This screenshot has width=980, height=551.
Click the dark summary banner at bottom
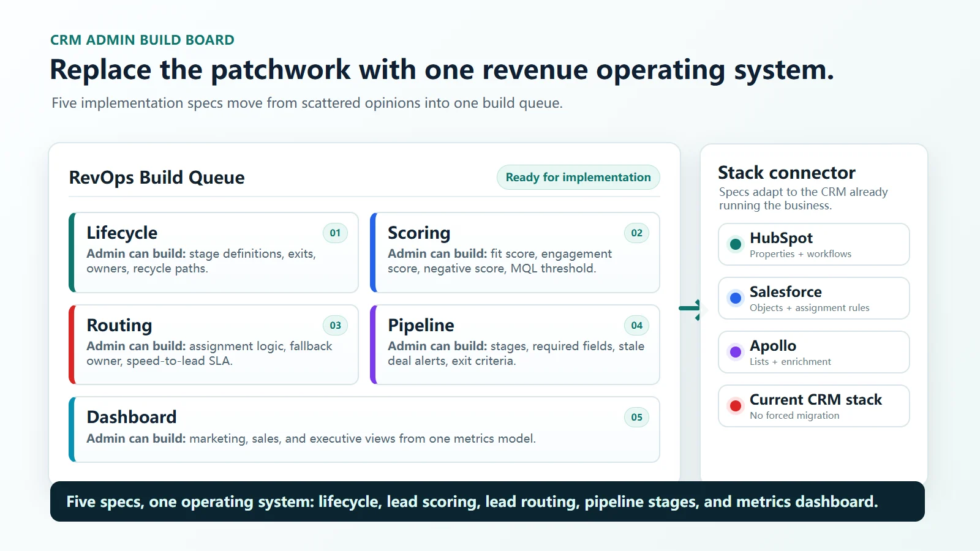tap(488, 501)
